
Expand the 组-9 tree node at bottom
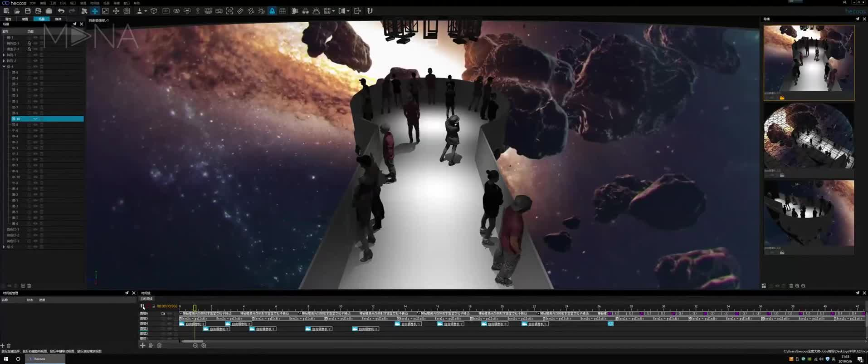pyautogui.click(x=4, y=247)
